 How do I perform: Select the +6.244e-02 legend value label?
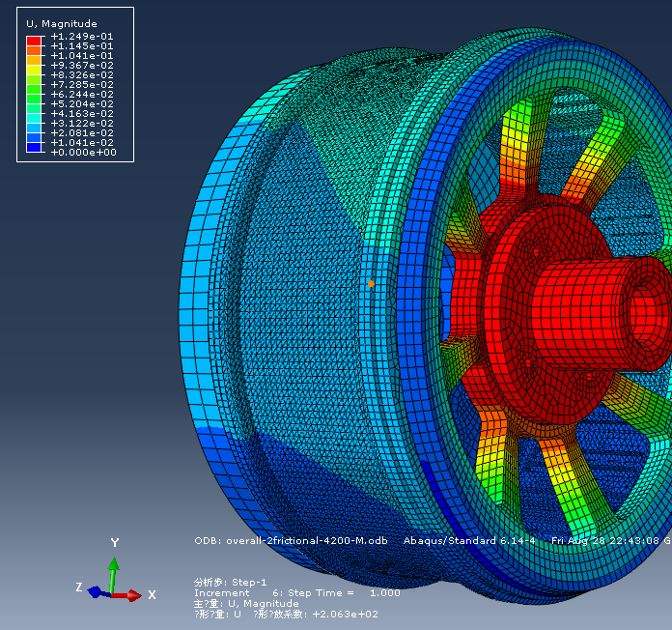pyautogui.click(x=82, y=95)
